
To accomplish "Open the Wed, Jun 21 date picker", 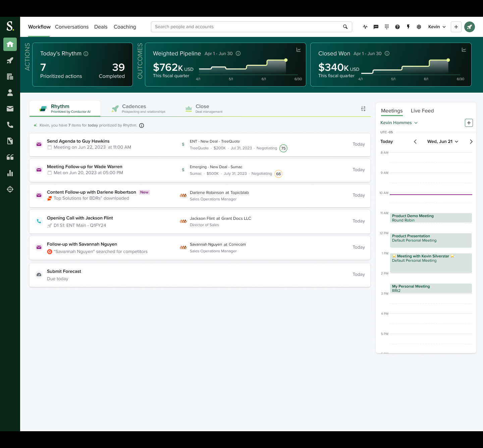I will 442,142.
